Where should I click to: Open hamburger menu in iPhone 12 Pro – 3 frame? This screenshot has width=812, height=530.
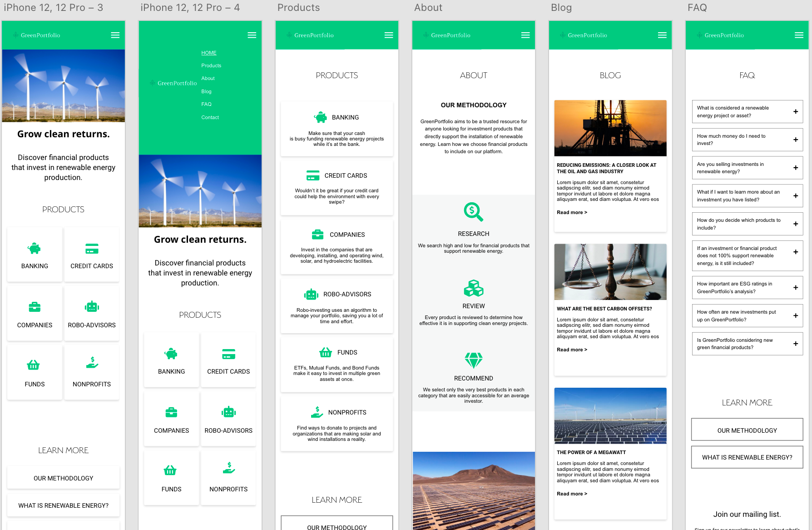click(115, 35)
